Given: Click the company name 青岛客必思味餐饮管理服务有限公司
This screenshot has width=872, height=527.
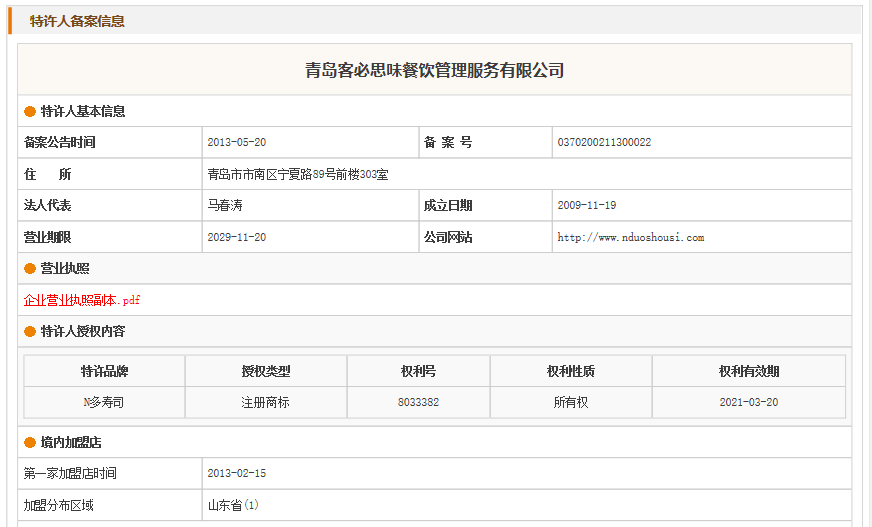Looking at the screenshot, I should [434, 70].
